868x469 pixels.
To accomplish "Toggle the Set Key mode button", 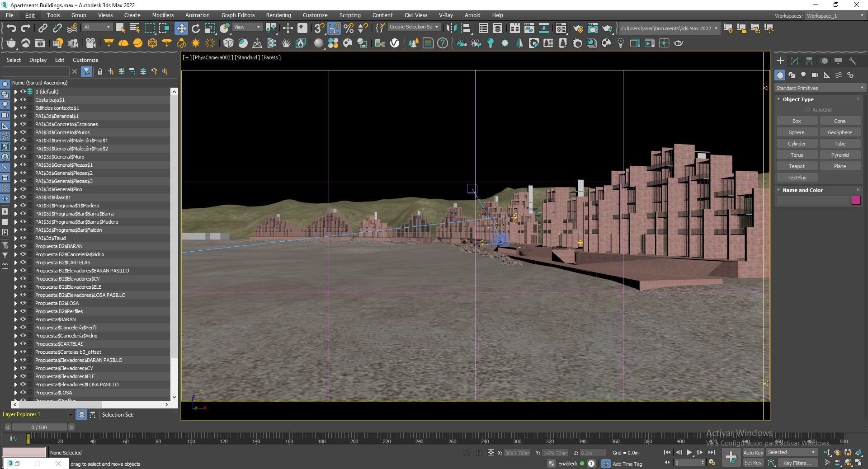I will (753, 463).
